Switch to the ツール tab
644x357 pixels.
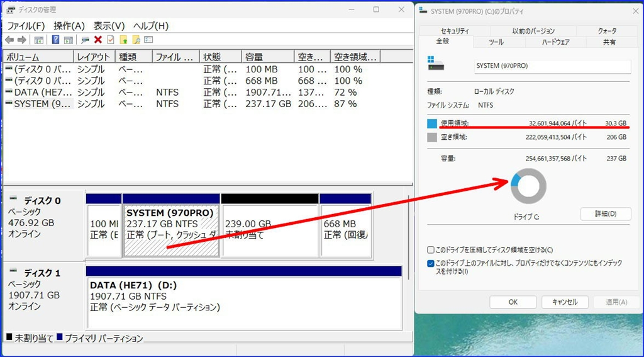(496, 42)
